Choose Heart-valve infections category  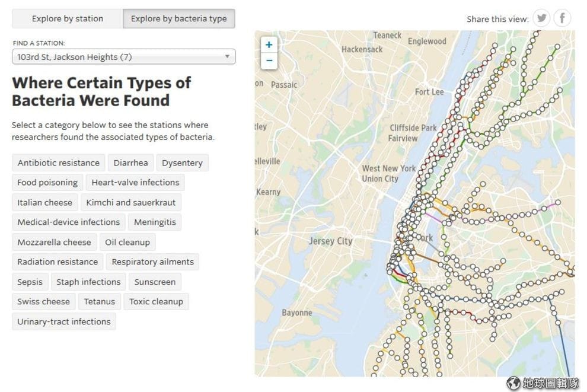coord(135,183)
